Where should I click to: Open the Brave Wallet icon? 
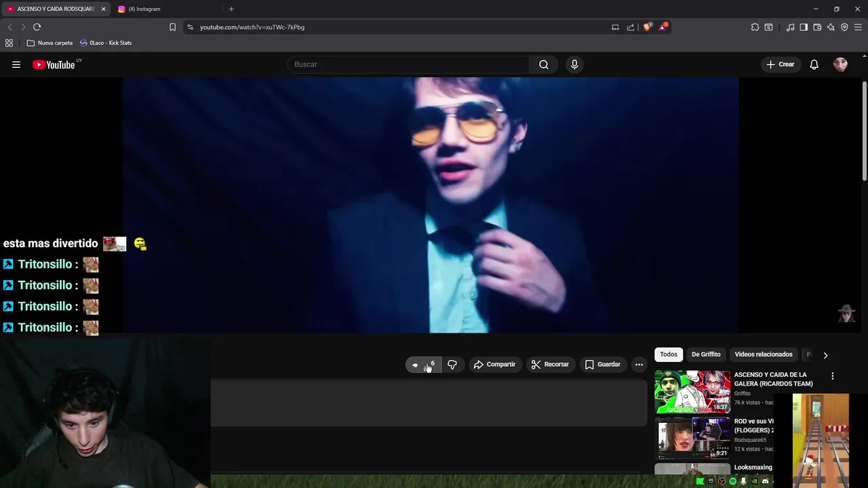point(817,27)
